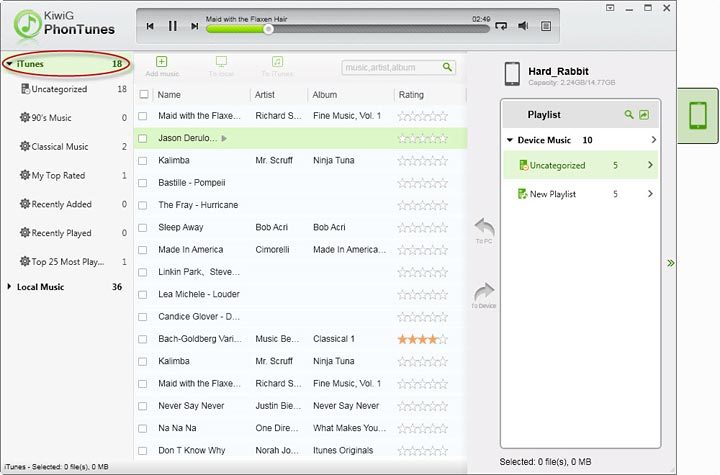Sort by the Album column header
The width and height of the screenshot is (720, 475).
click(x=325, y=95)
